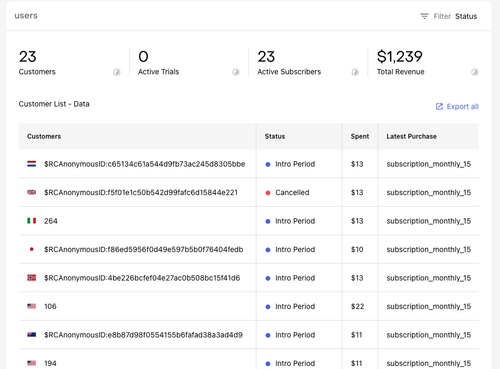The height and width of the screenshot is (369, 500).
Task: Click Intro Period status for customer 106
Action: [295, 306]
